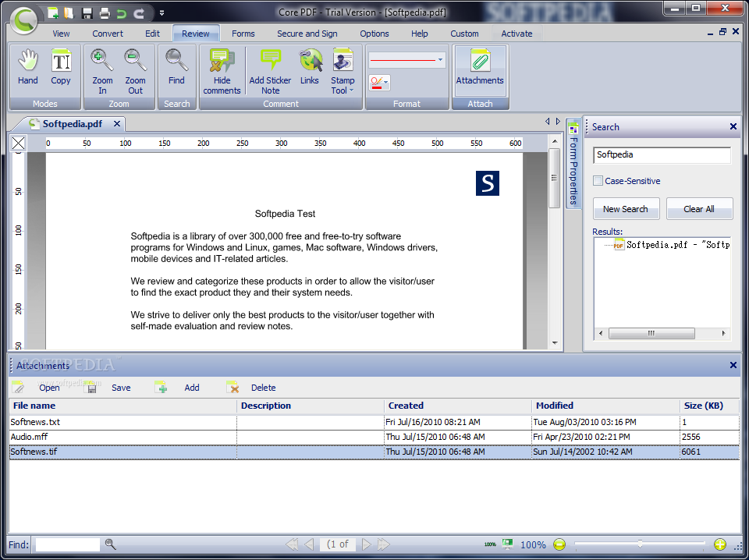Go to previous page arrow
This screenshot has width=749, height=560.
click(x=310, y=544)
